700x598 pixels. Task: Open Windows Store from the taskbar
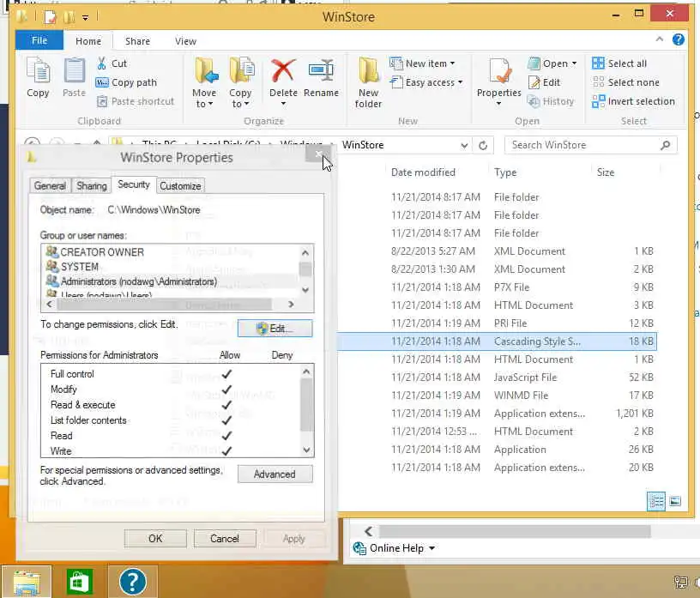pyautogui.click(x=80, y=582)
